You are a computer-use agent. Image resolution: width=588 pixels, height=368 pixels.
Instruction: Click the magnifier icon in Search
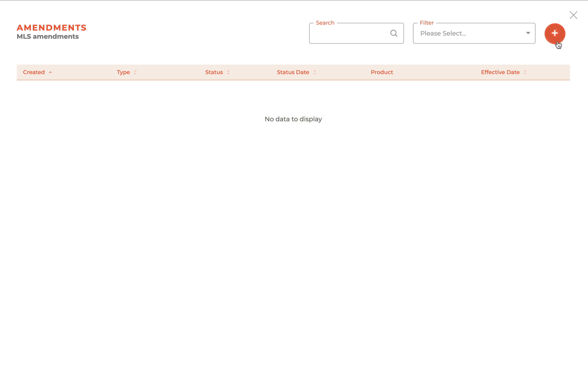click(x=394, y=34)
